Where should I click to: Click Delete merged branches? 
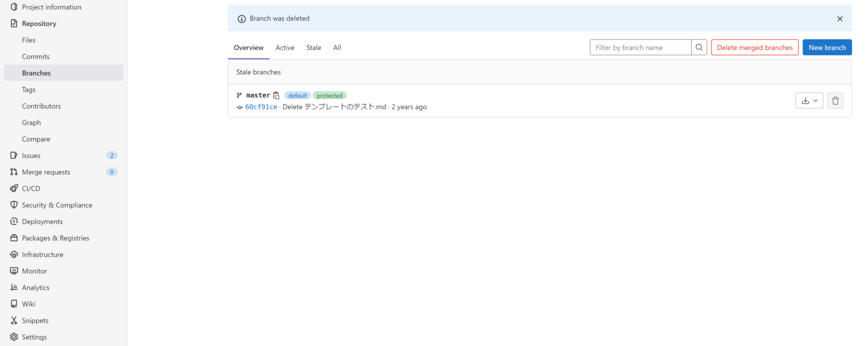tap(754, 47)
